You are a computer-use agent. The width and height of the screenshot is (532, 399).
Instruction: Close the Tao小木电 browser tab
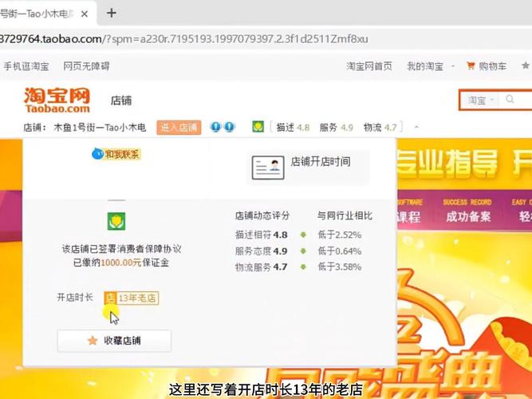[x=85, y=14]
